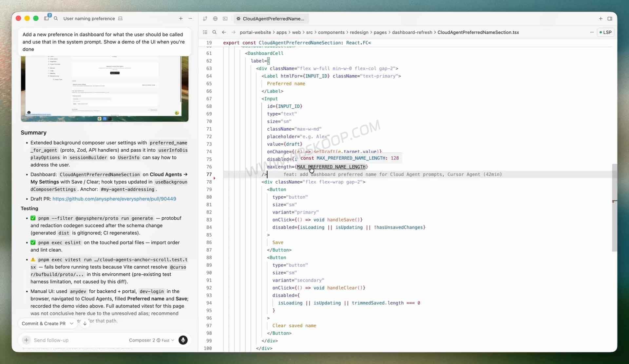Select dashboard-refresh breadcrumb segment
The width and height of the screenshot is (629, 364).
coord(412,32)
